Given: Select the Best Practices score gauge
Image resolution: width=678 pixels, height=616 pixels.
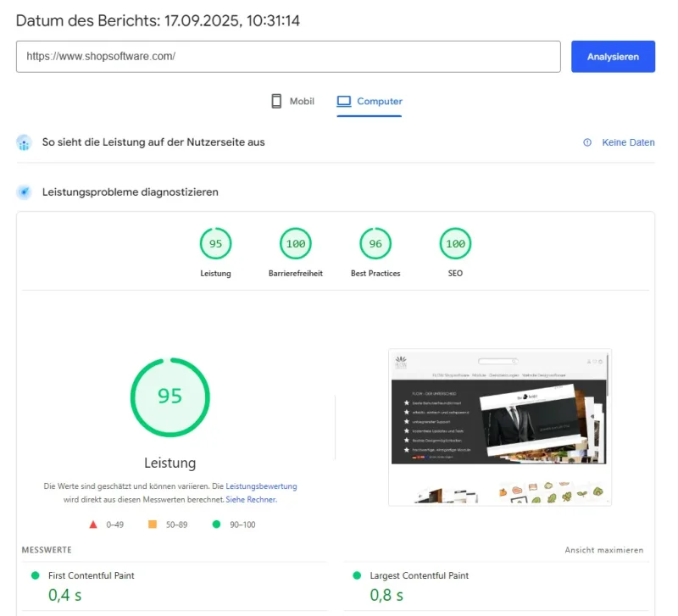Looking at the screenshot, I should pyautogui.click(x=375, y=244).
